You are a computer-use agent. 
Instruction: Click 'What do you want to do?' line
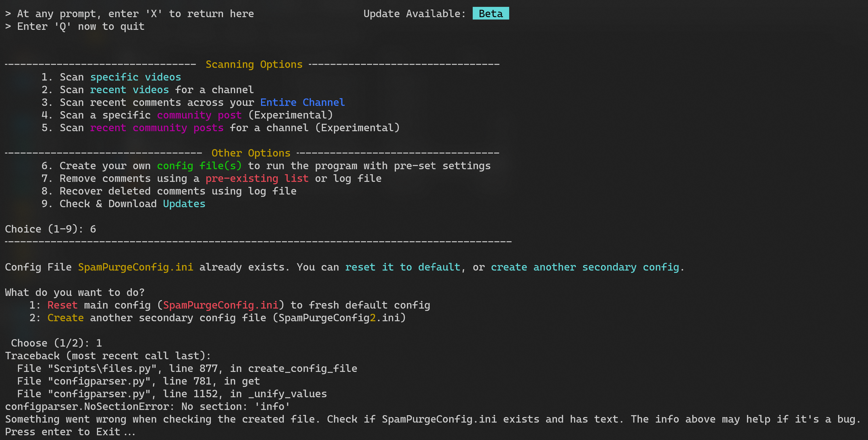[75, 292]
